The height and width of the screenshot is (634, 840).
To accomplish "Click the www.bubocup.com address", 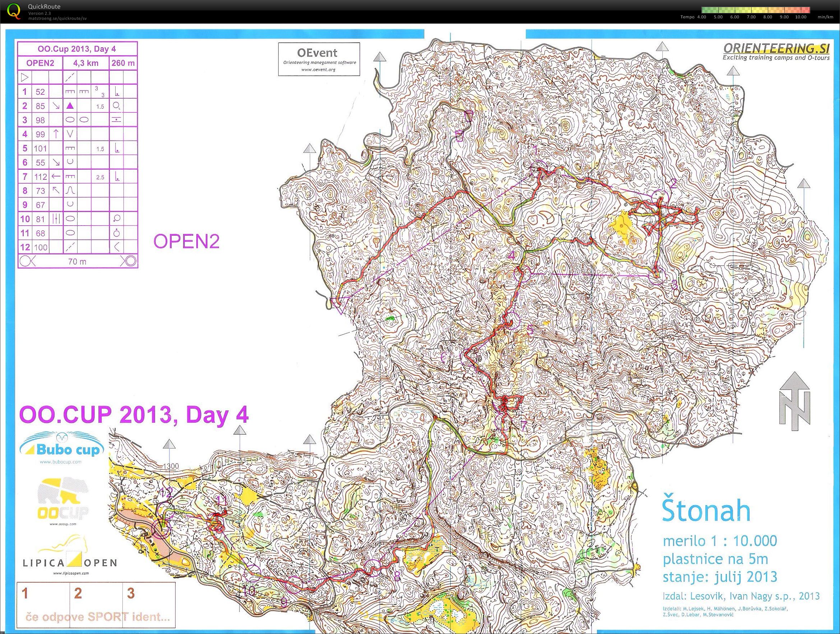I will [60, 462].
